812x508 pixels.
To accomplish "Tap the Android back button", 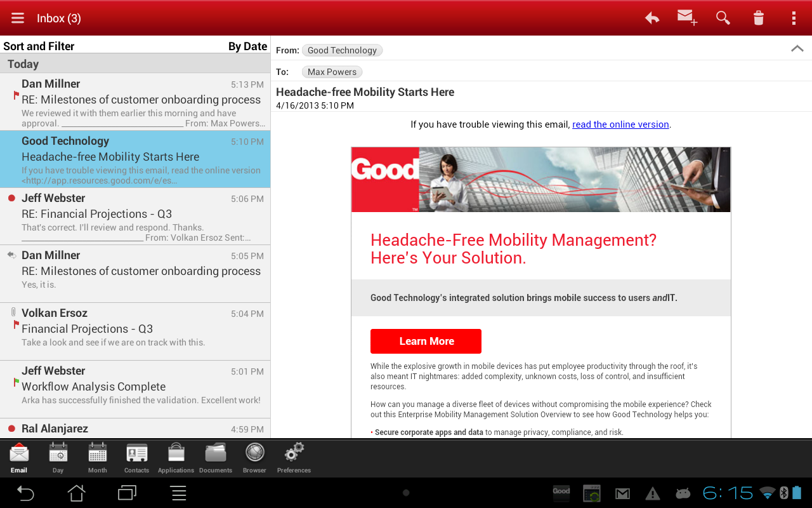I will pyautogui.click(x=25, y=493).
